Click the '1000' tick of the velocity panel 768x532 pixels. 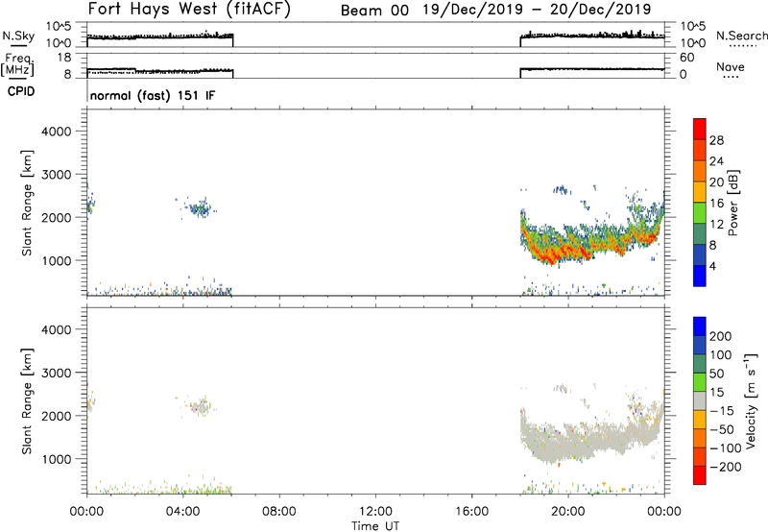pyautogui.click(x=56, y=459)
